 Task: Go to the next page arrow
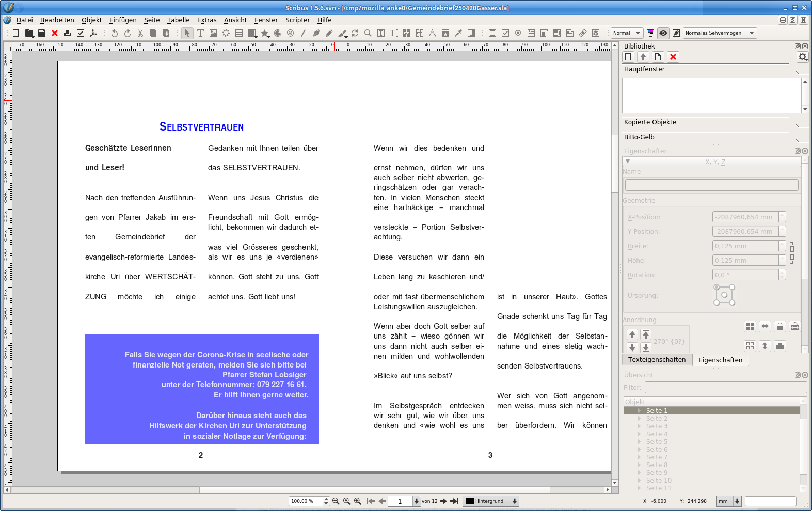tap(443, 501)
